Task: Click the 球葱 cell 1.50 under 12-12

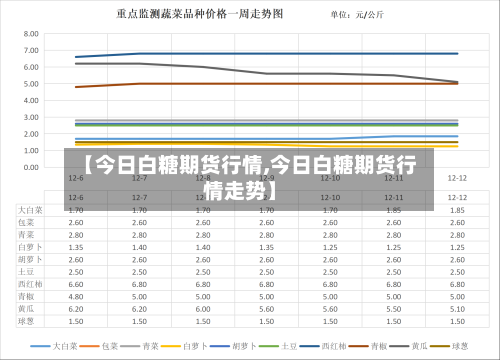Action: point(457,322)
